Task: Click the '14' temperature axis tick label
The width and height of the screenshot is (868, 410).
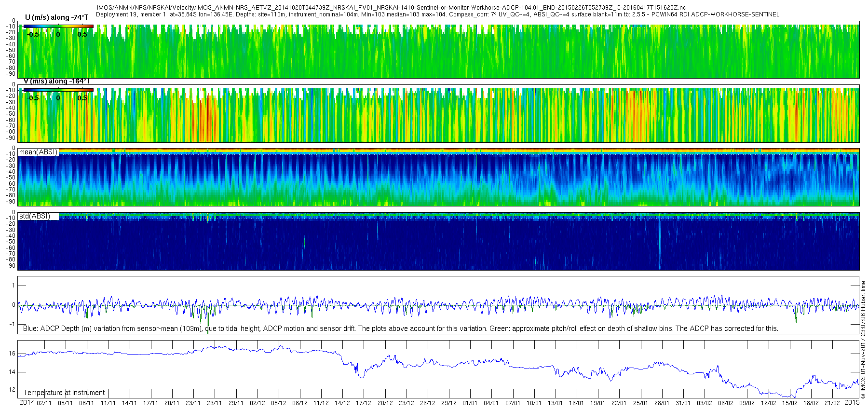Action: 12,372
